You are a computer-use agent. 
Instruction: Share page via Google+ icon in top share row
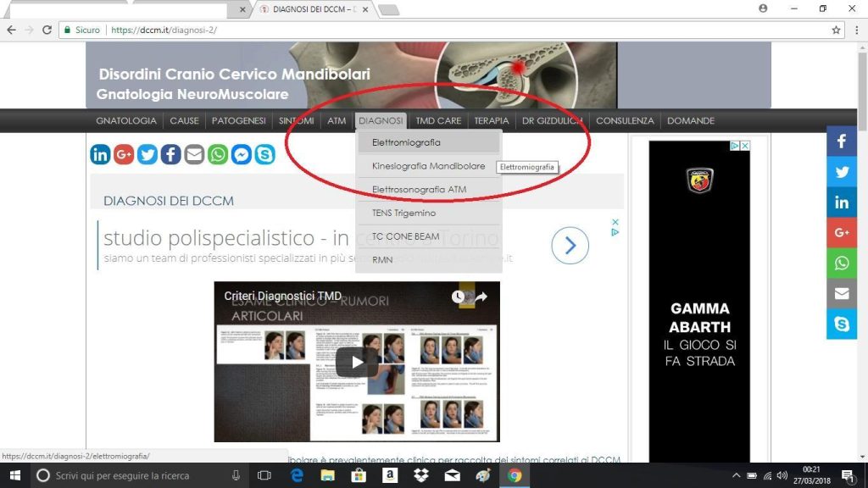[x=124, y=154]
